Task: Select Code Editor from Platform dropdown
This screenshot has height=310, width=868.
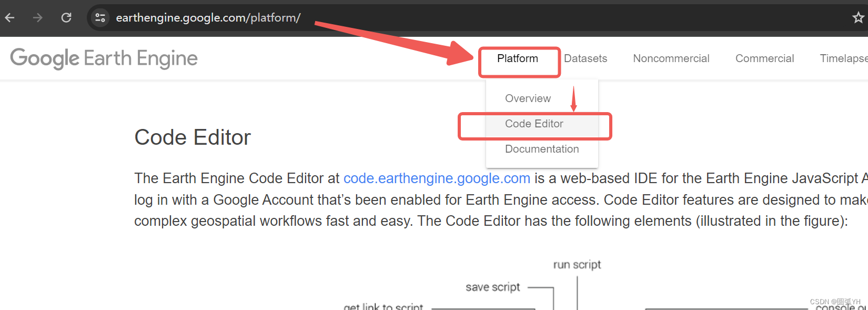Action: click(542, 124)
